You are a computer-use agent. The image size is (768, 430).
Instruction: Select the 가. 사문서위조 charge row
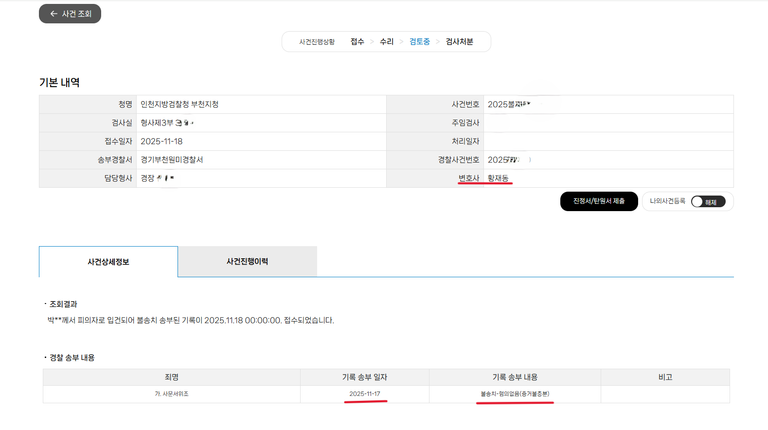click(x=171, y=394)
